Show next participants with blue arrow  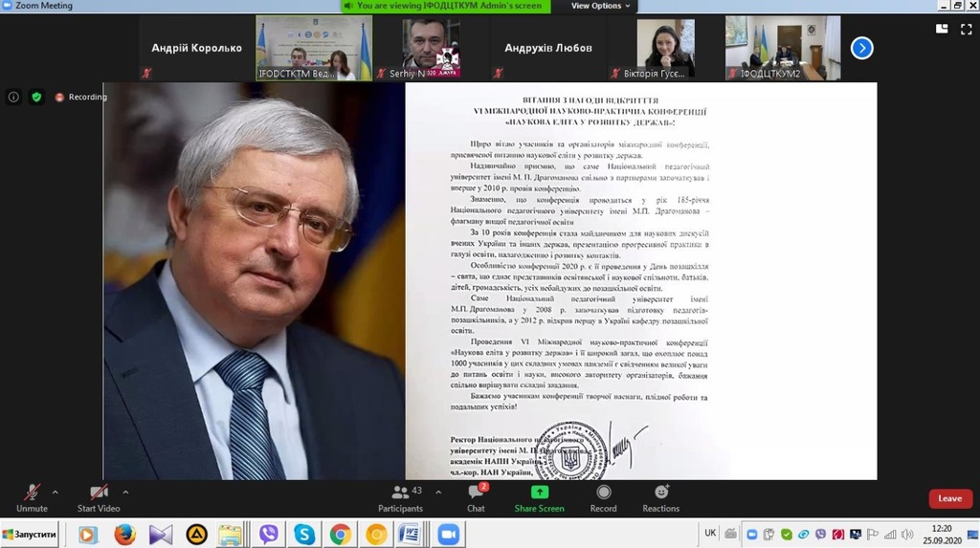[x=861, y=48]
